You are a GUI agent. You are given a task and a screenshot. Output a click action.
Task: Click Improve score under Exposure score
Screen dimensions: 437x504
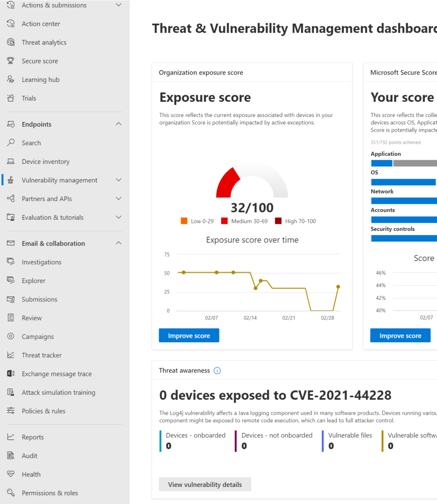[x=189, y=335]
